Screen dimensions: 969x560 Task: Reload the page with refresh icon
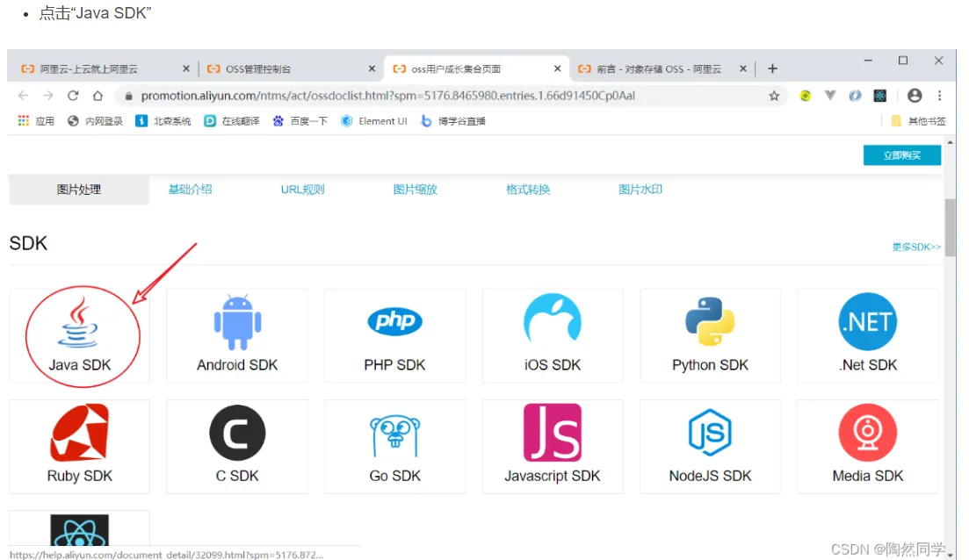click(x=73, y=96)
